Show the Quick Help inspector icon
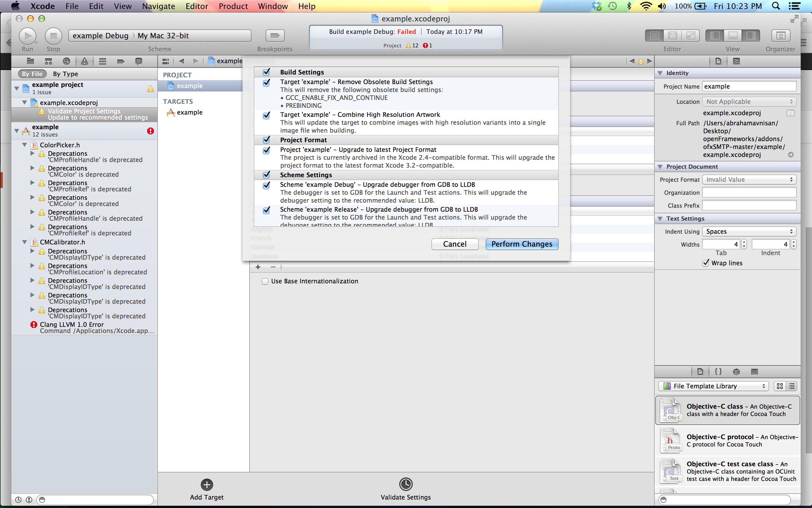 pos(736,61)
